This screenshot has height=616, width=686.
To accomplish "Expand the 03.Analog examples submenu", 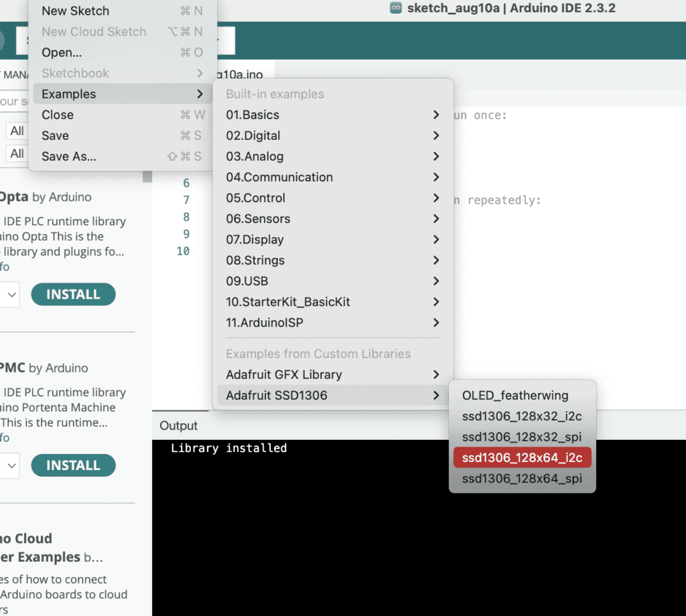I will pos(333,157).
